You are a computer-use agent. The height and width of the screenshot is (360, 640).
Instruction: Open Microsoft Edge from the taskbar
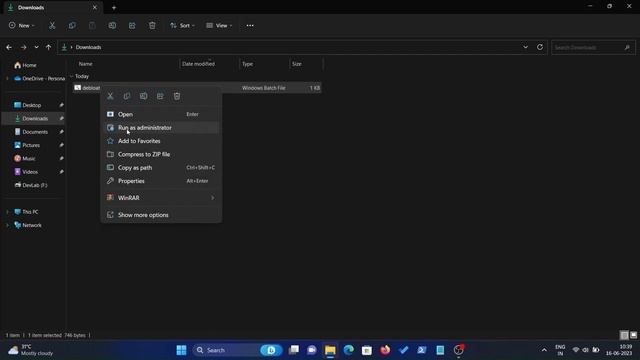click(349, 350)
